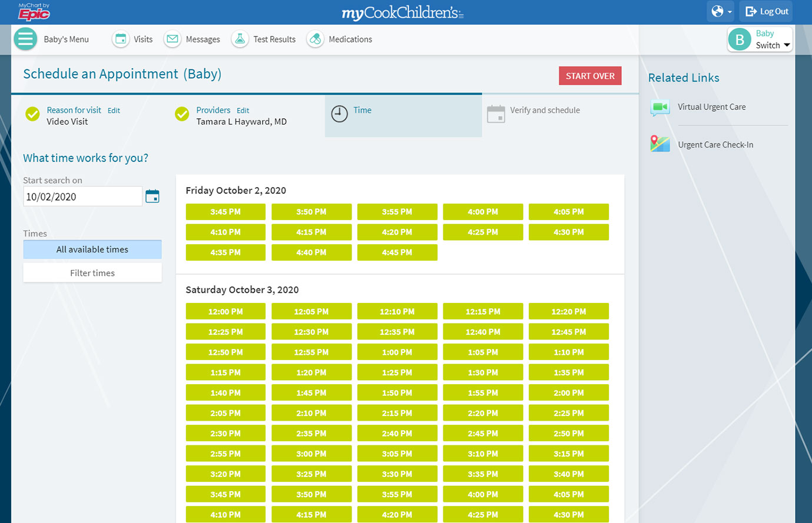Select All available times option
Viewport: 812px width, 523px height.
92,249
